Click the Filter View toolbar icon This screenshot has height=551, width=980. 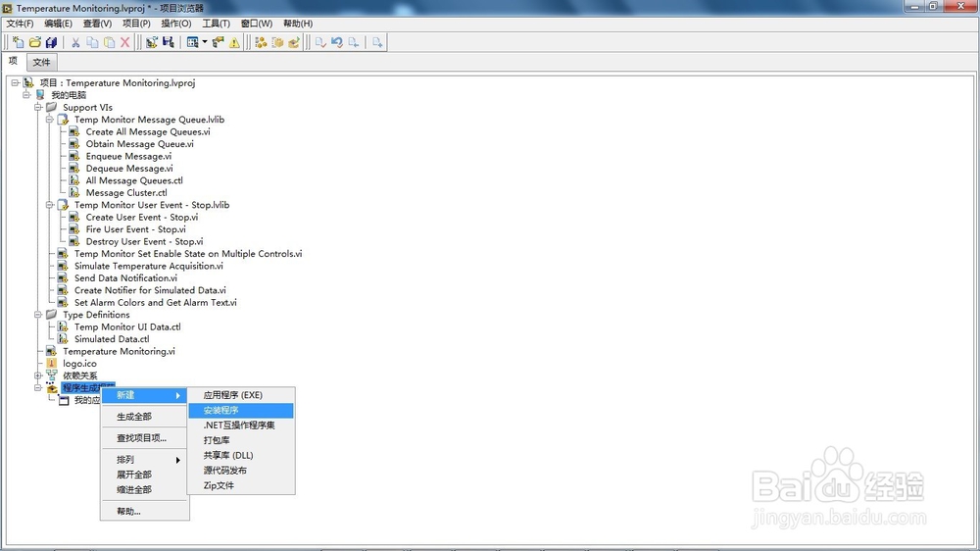point(192,42)
